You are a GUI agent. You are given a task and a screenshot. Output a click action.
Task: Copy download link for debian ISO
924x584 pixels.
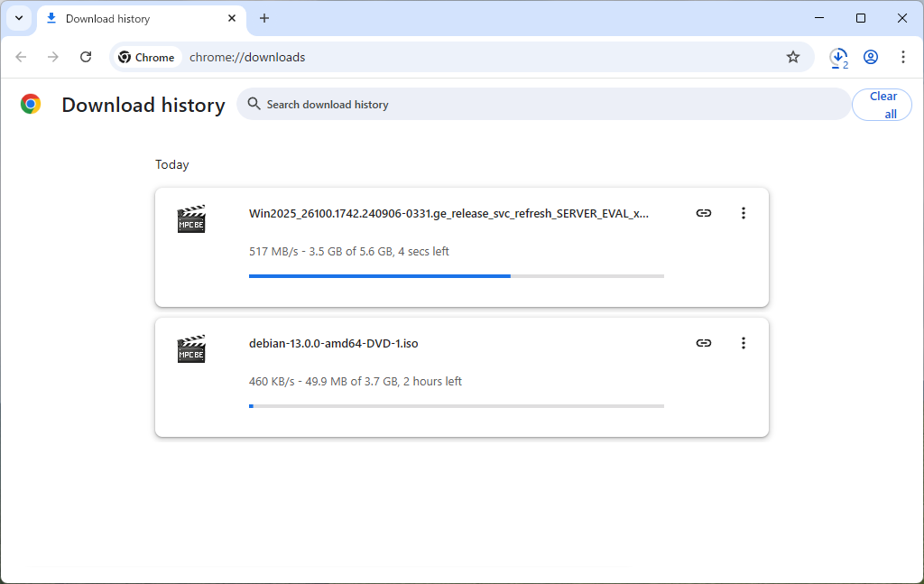[704, 343]
